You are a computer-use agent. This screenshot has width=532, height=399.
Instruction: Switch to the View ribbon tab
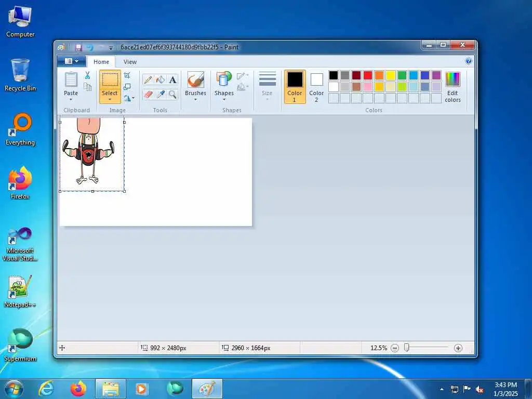click(130, 62)
